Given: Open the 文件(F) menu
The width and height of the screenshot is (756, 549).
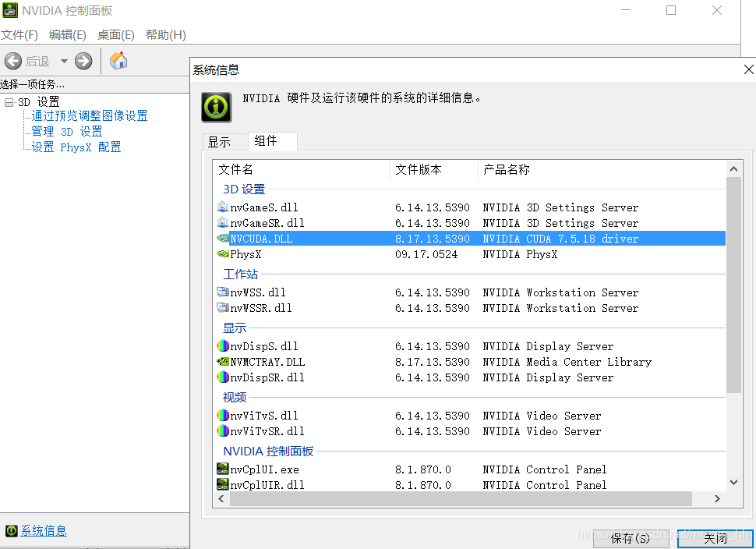Looking at the screenshot, I should (x=19, y=35).
